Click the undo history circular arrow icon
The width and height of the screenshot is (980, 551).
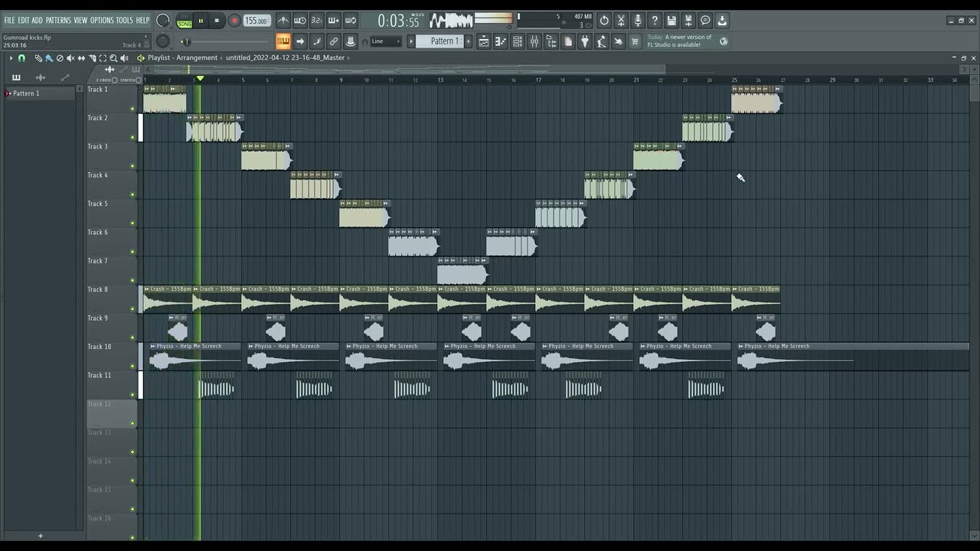tap(604, 21)
